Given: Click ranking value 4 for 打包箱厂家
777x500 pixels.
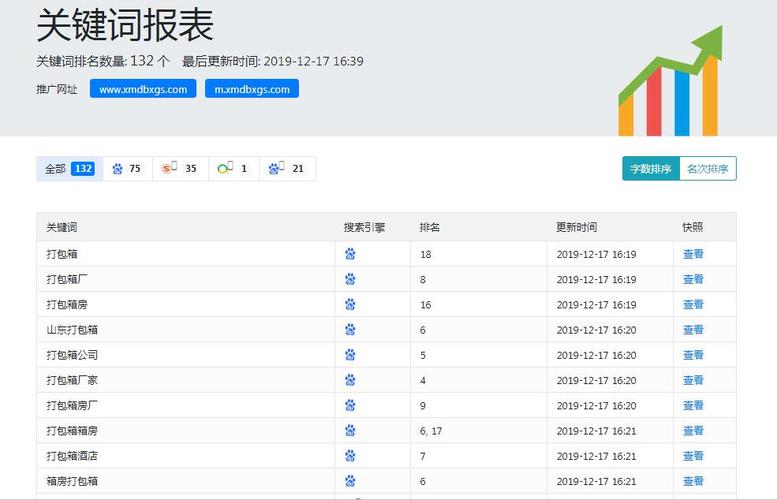Looking at the screenshot, I should [423, 381].
